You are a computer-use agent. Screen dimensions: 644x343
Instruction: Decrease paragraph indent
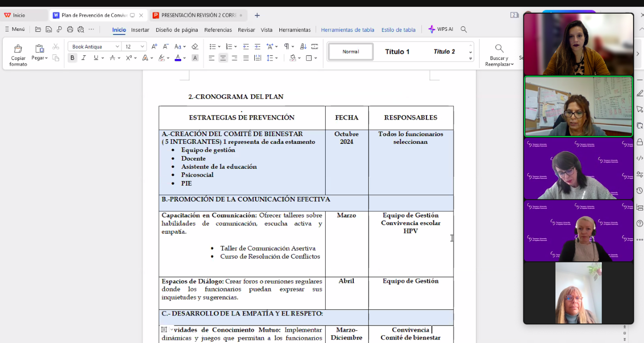246,46
